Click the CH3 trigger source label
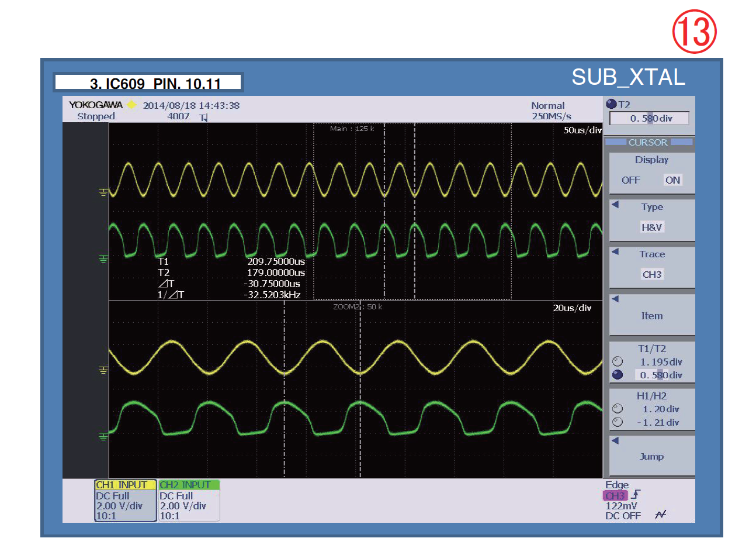The image size is (756, 545). tap(615, 495)
